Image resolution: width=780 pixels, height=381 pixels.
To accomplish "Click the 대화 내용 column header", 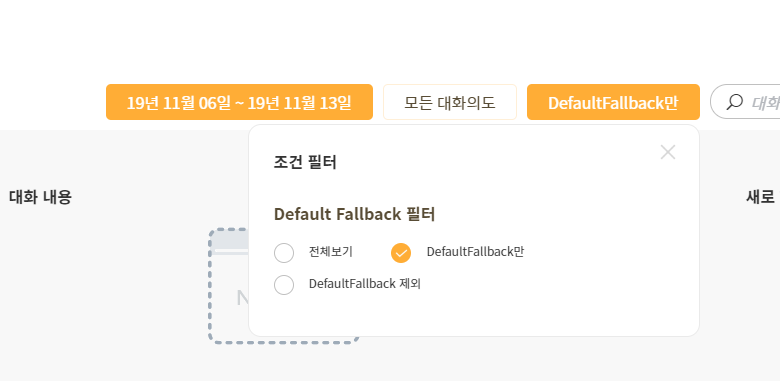I will tap(40, 197).
